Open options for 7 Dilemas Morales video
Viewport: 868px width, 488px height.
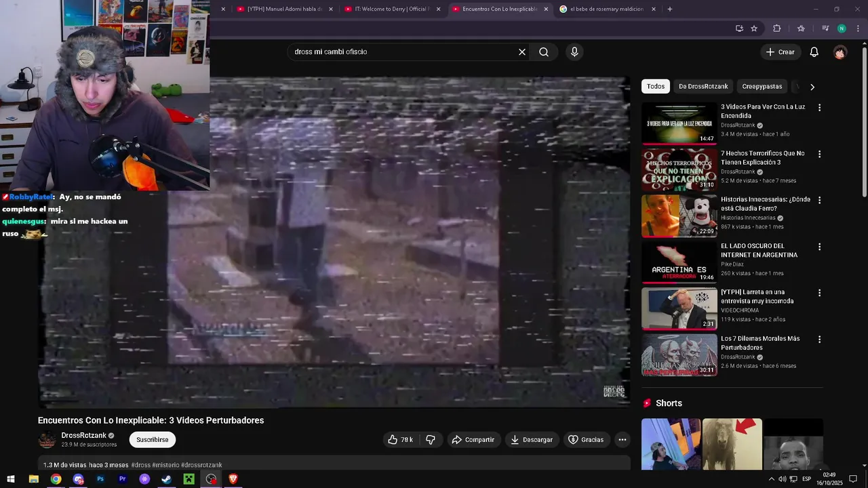pyautogui.click(x=819, y=340)
